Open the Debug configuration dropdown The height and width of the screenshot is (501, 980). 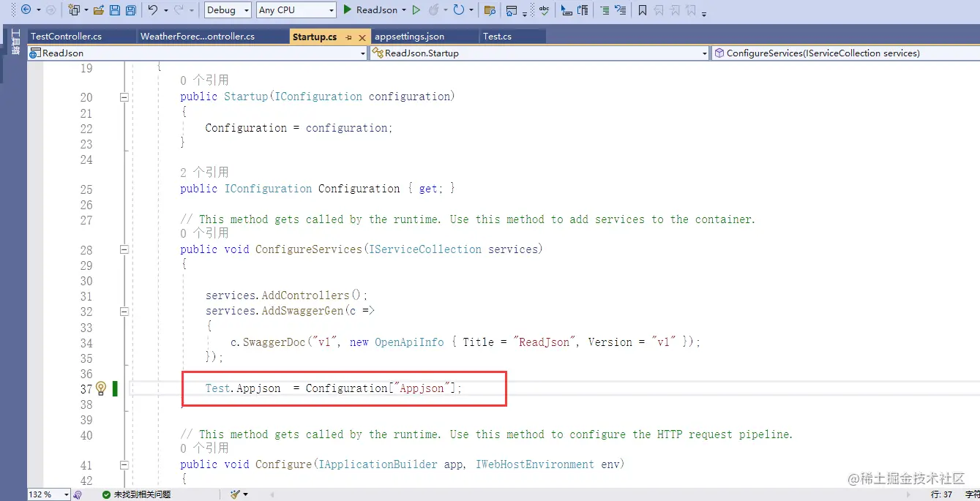(227, 10)
